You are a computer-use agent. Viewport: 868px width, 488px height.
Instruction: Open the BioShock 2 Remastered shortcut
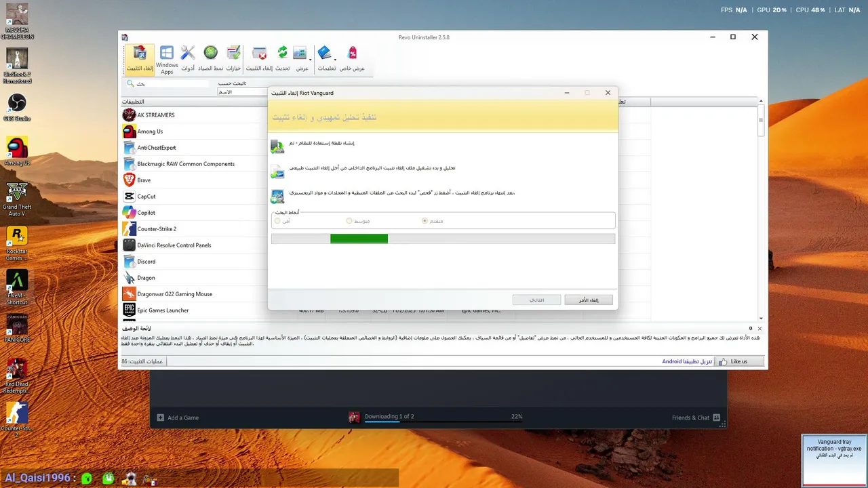[x=17, y=66]
